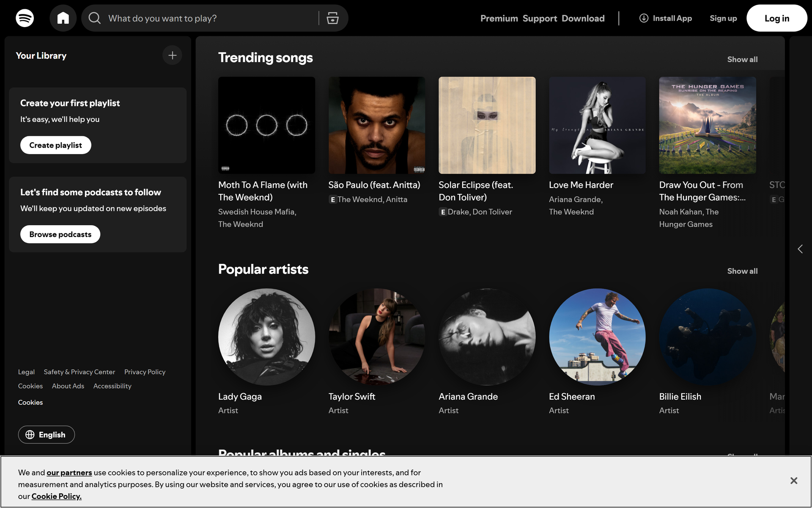Screen dimensions: 812x508
Task: Open the Legal footer link
Action: point(26,372)
